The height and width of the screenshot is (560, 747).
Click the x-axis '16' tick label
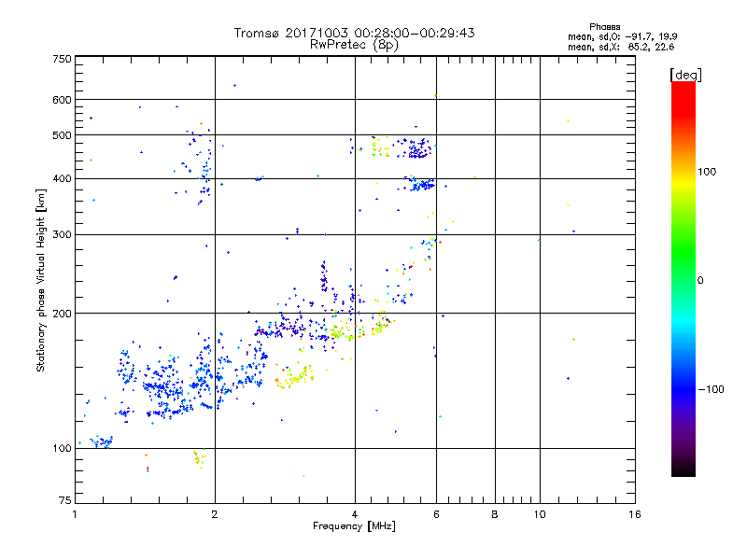click(635, 514)
